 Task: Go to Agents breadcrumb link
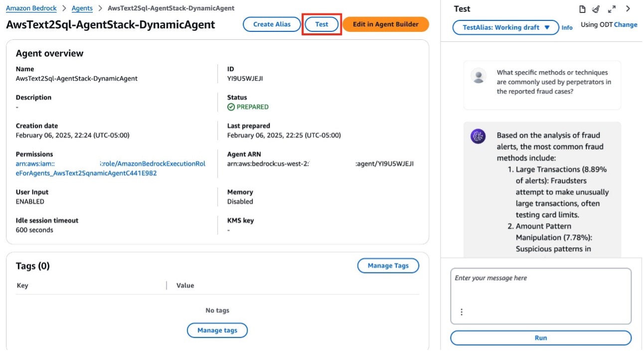click(82, 8)
